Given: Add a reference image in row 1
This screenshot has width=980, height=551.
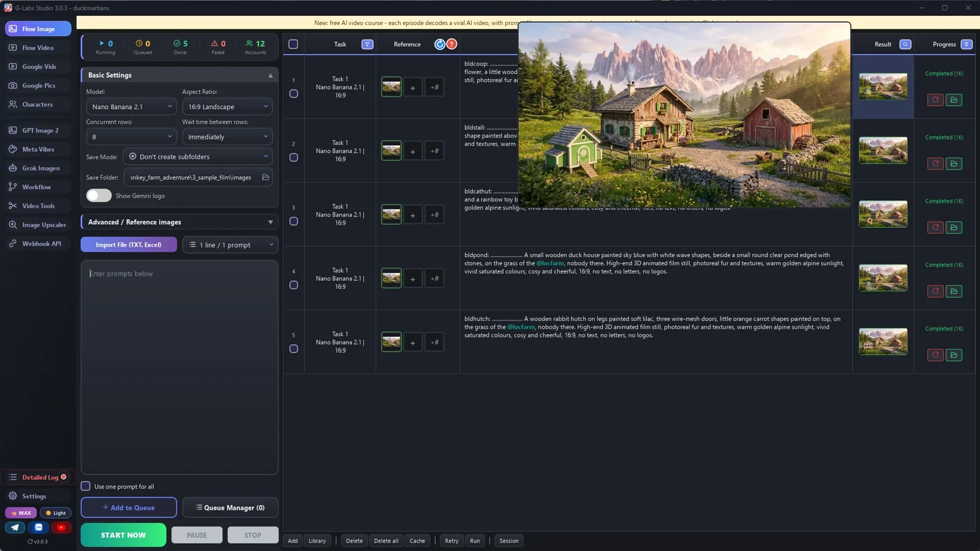Looking at the screenshot, I should tap(413, 88).
